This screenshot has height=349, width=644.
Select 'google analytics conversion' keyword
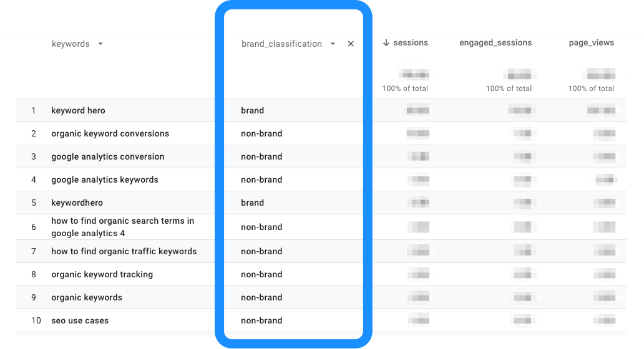tap(107, 156)
